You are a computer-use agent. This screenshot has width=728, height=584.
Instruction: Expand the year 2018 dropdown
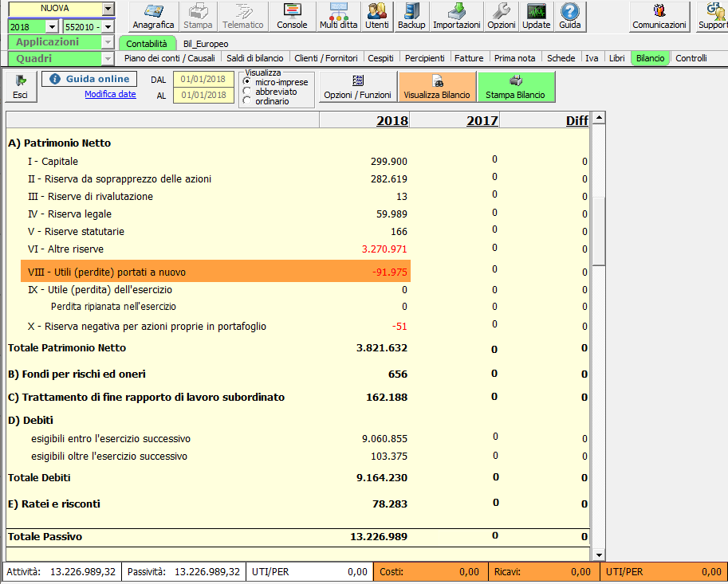tap(52, 27)
